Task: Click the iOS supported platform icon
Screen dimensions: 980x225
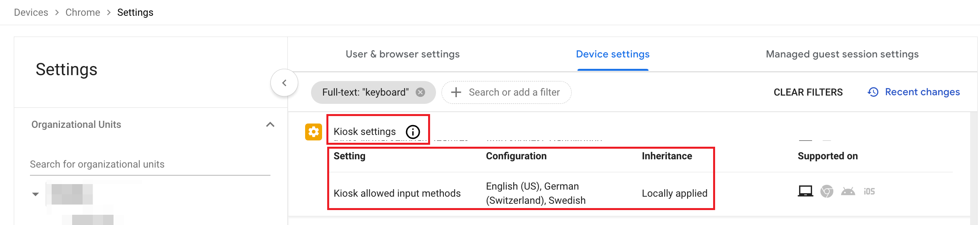Action: click(x=869, y=191)
